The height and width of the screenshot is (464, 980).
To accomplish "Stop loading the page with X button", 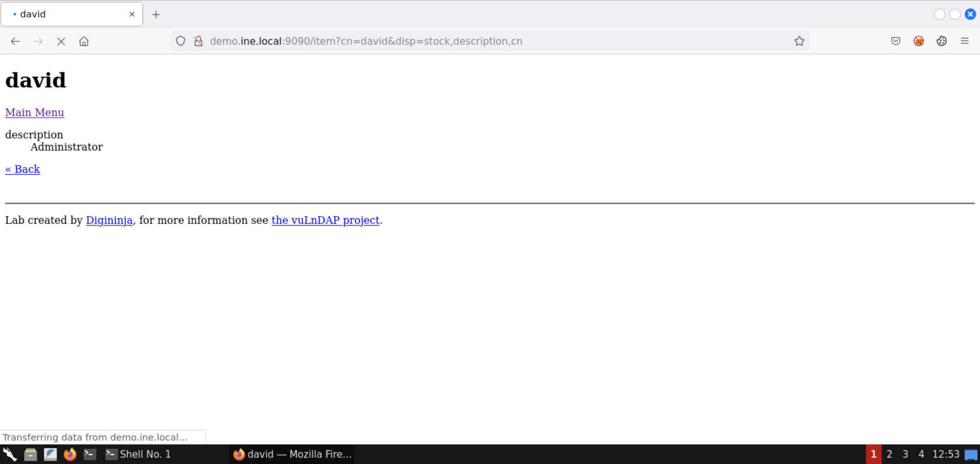I will 61,41.
